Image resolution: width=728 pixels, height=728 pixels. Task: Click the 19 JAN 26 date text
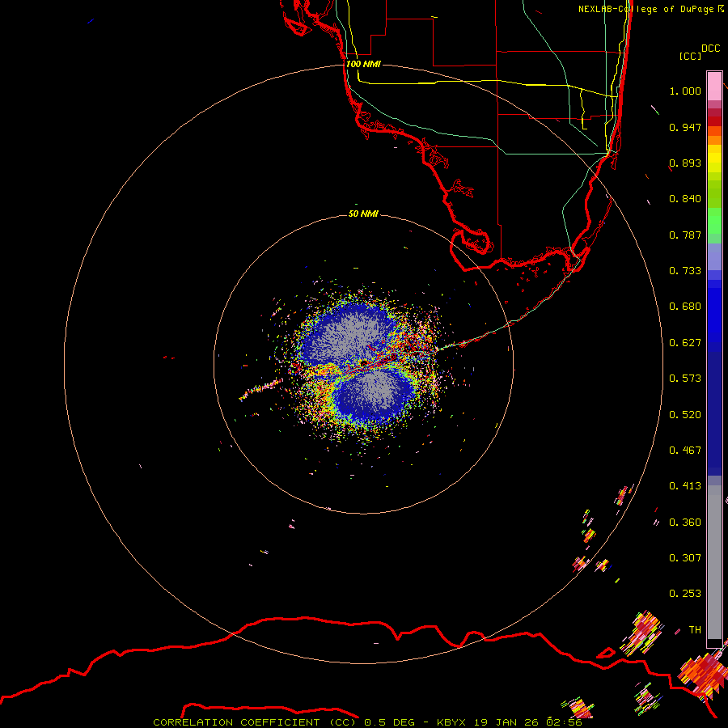coord(505,722)
